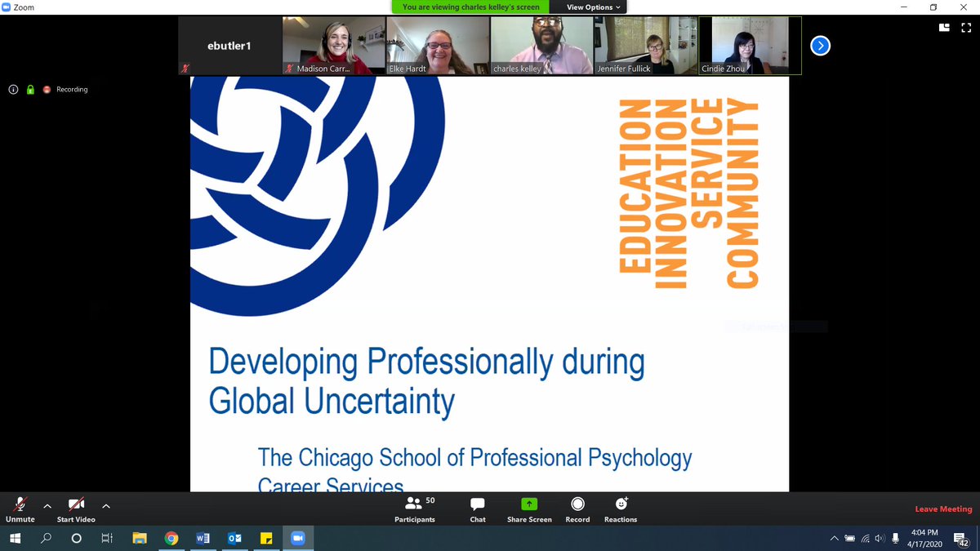
Task: Click the green encryption lock icon
Action: 30,90
